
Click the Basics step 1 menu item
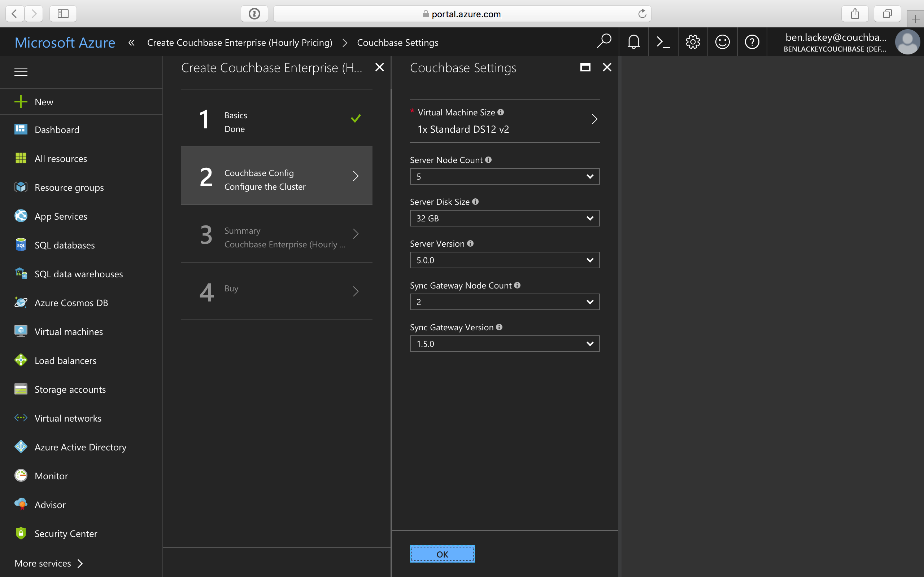tap(277, 121)
